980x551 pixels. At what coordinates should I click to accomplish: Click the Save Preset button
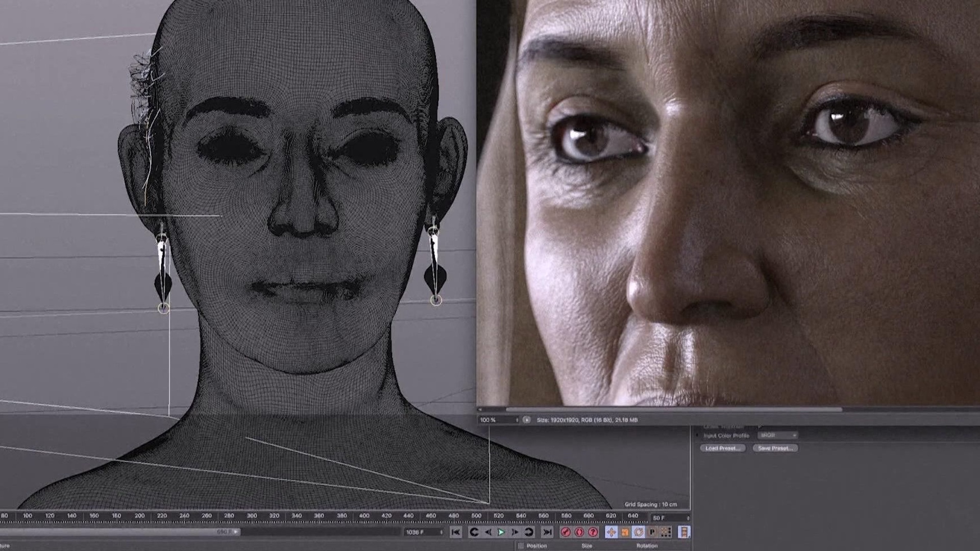(775, 448)
